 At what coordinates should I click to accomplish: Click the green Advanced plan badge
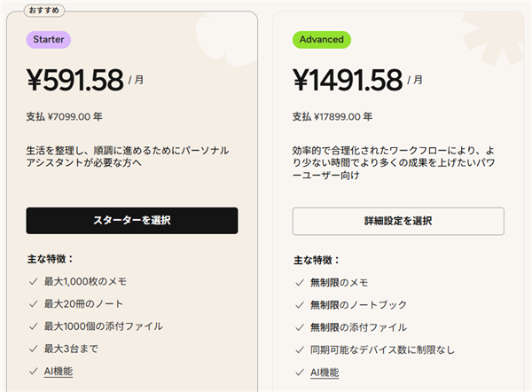[321, 40]
